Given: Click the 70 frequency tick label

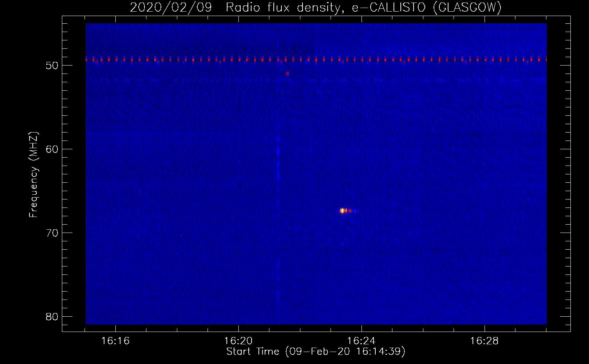Looking at the screenshot, I should coord(52,233).
